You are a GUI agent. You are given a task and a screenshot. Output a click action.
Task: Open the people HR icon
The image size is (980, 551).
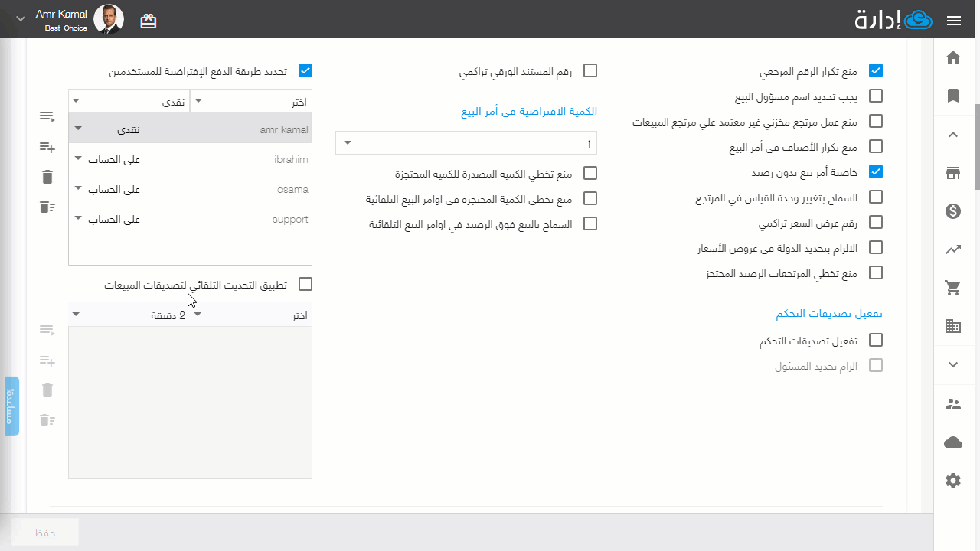(x=953, y=404)
